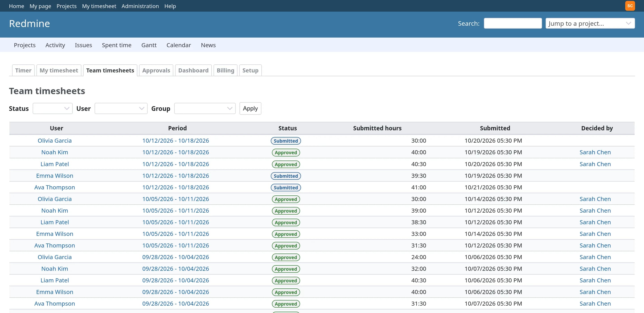Image resolution: width=644 pixels, height=313 pixels.
Task: Click the Decided by column header
Action: click(597, 128)
